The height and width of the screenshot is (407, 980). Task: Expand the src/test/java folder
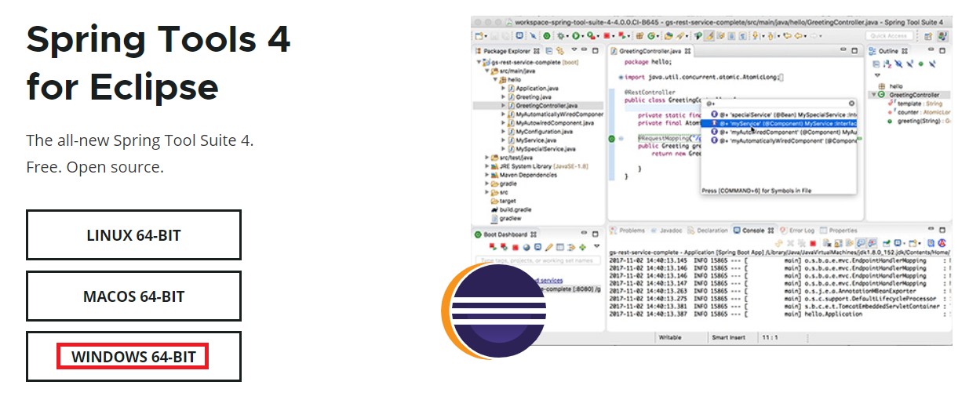(486, 157)
